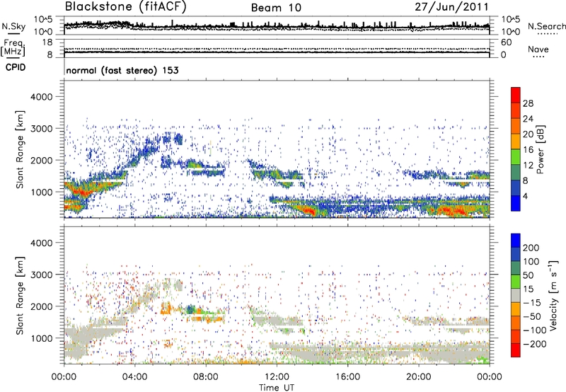Viewport: 566px width, 392px height.
Task: Click the Nave legend label
Action: tap(538, 49)
